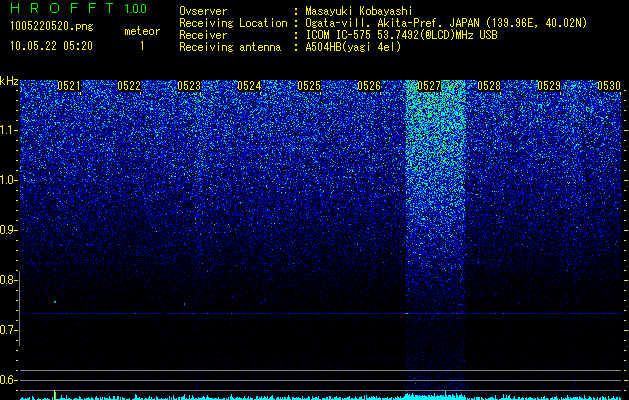
Task: Click the observer name Masayuki Kobayashi
Action: click(359, 11)
